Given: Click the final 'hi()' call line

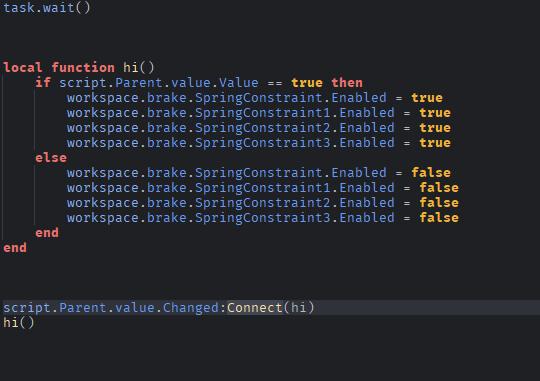Looking at the screenshot, I should (19, 323).
